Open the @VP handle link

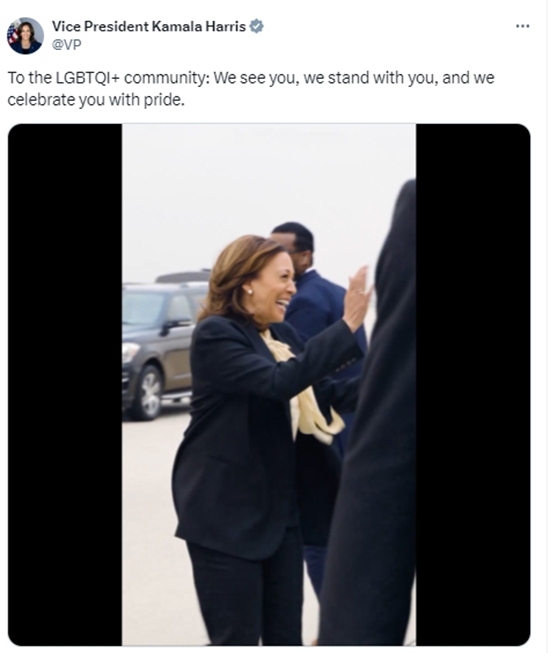(66, 45)
